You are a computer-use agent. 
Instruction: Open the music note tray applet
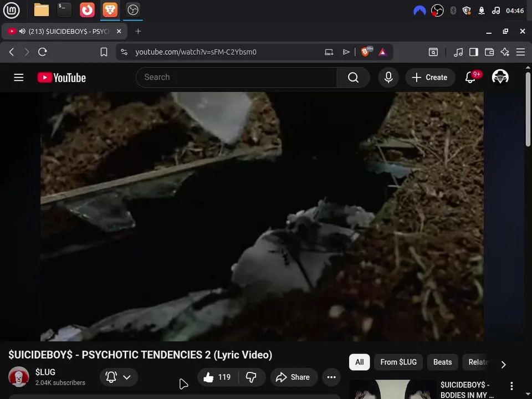click(495, 11)
